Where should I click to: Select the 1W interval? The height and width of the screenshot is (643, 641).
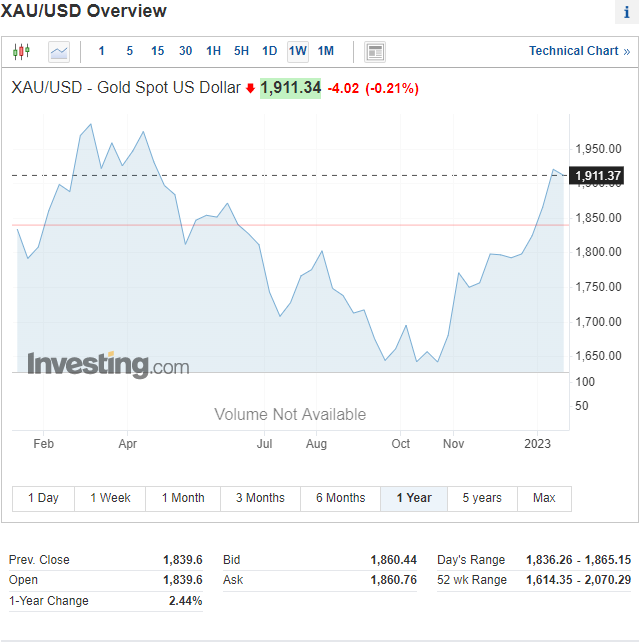(298, 51)
